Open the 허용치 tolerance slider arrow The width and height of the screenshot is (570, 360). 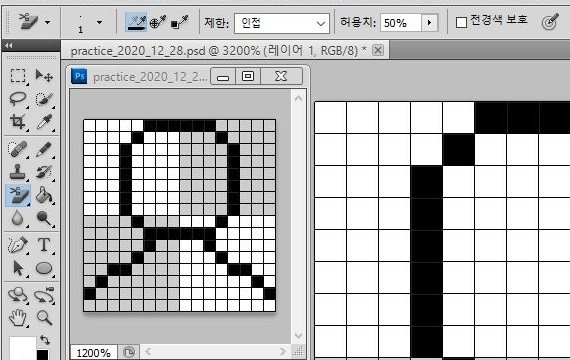pos(429,23)
